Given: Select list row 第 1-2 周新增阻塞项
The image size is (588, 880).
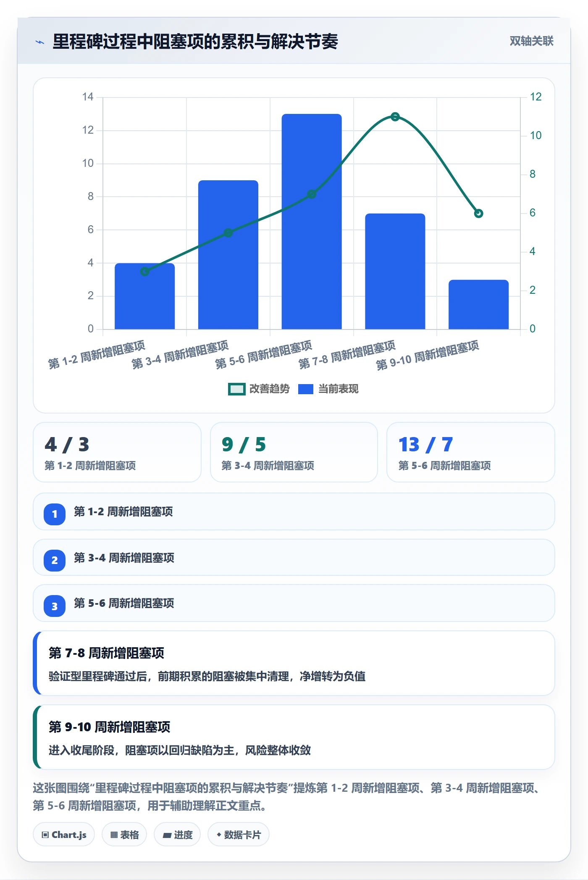Looking at the screenshot, I should [x=294, y=511].
